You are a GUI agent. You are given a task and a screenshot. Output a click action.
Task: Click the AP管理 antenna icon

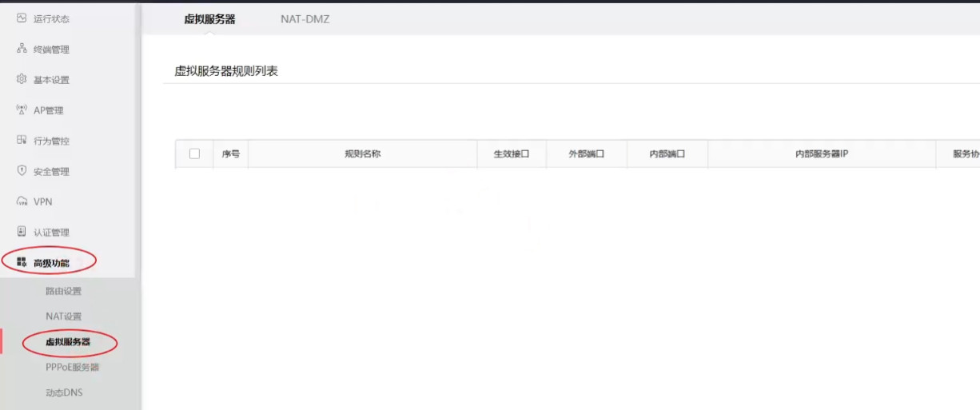pyautogui.click(x=22, y=110)
